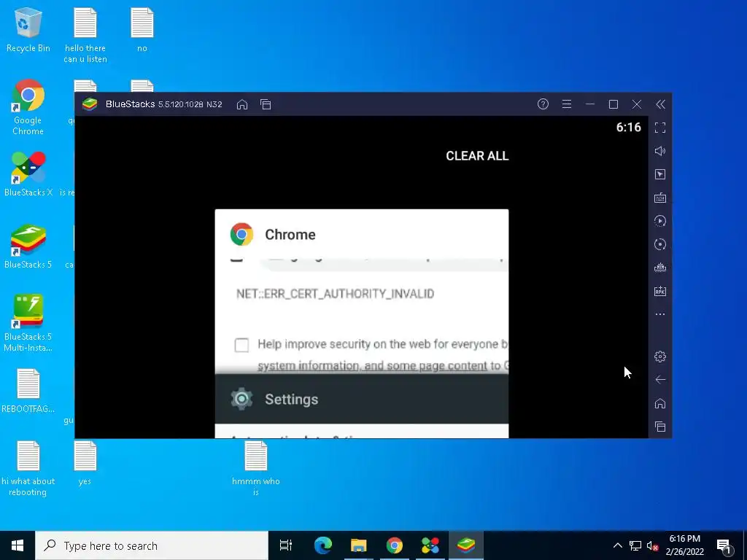Select the Chrome recent app card
The width and height of the screenshot is (747, 560).
[x=362, y=292]
